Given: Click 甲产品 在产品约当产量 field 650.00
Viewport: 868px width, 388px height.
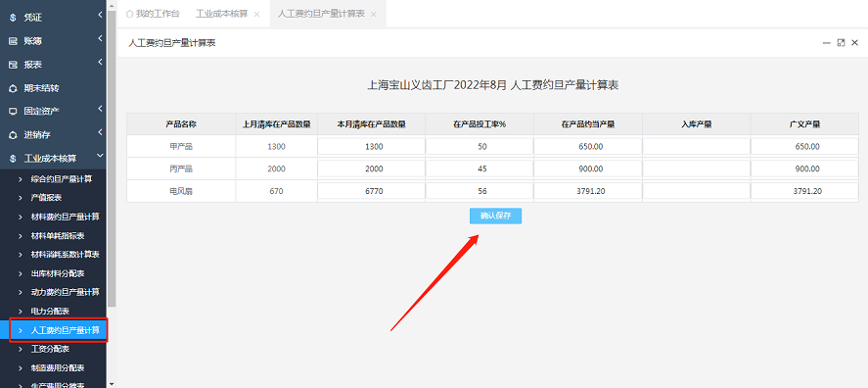Looking at the screenshot, I should pyautogui.click(x=588, y=147).
